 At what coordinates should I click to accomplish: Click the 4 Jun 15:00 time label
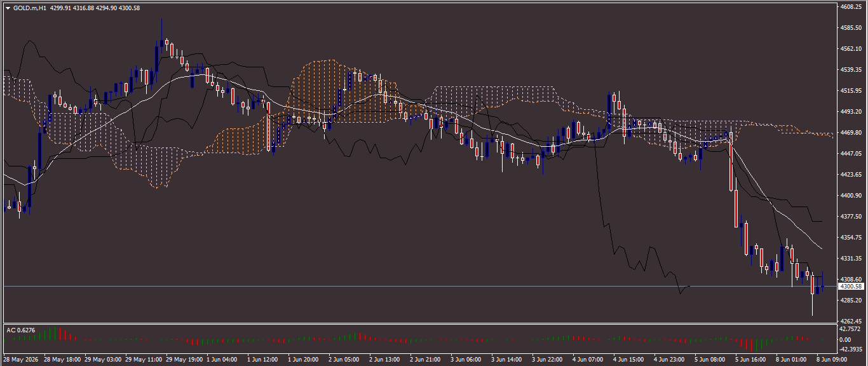click(629, 360)
